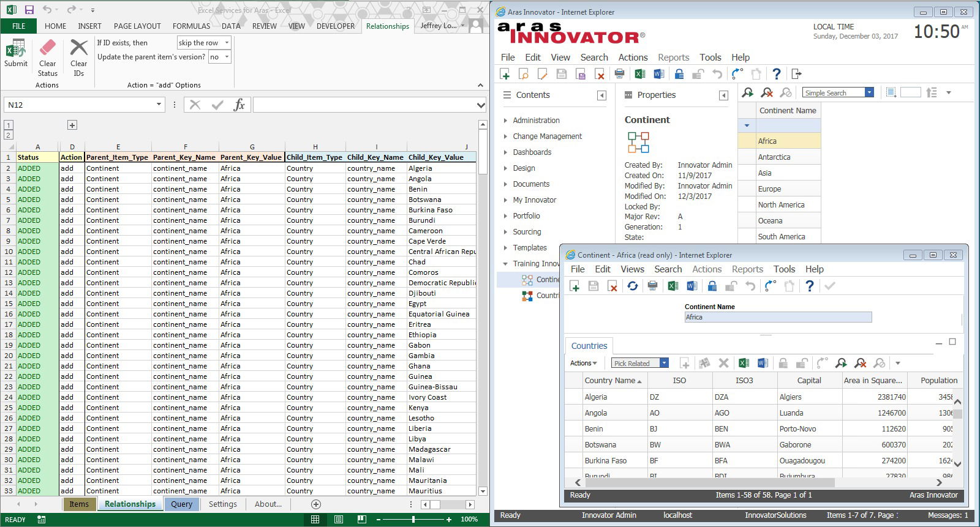
Task: Click the Lock icon in Aras main toolbar
Action: pos(679,74)
